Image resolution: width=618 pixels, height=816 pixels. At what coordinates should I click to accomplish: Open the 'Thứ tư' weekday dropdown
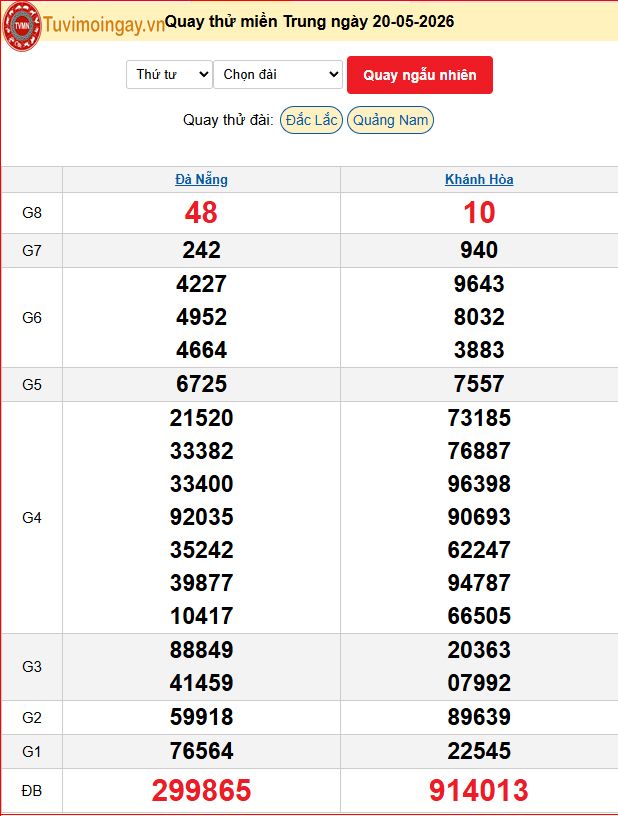pos(169,74)
